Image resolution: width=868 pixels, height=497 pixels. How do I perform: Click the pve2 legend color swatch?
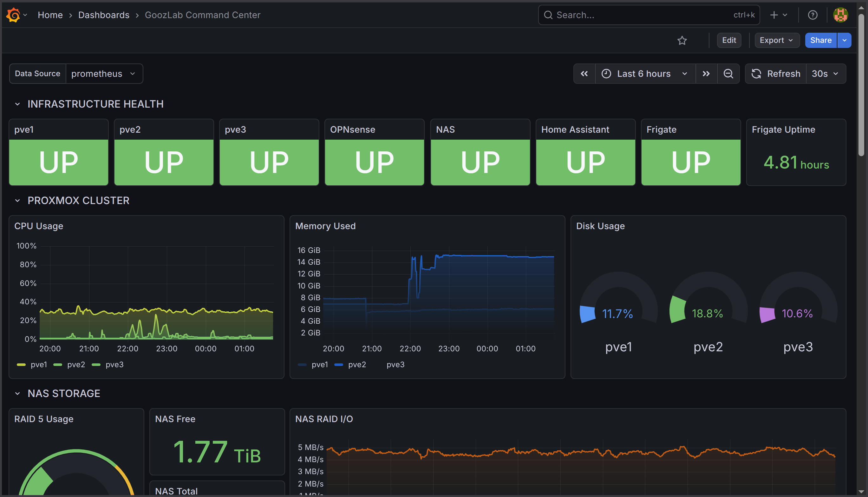[58, 364]
